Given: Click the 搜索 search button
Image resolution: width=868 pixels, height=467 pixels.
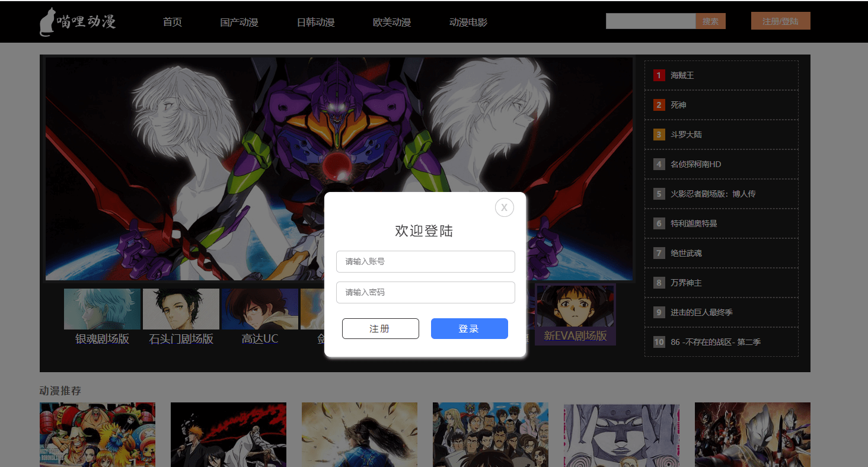Looking at the screenshot, I should 710,21.
